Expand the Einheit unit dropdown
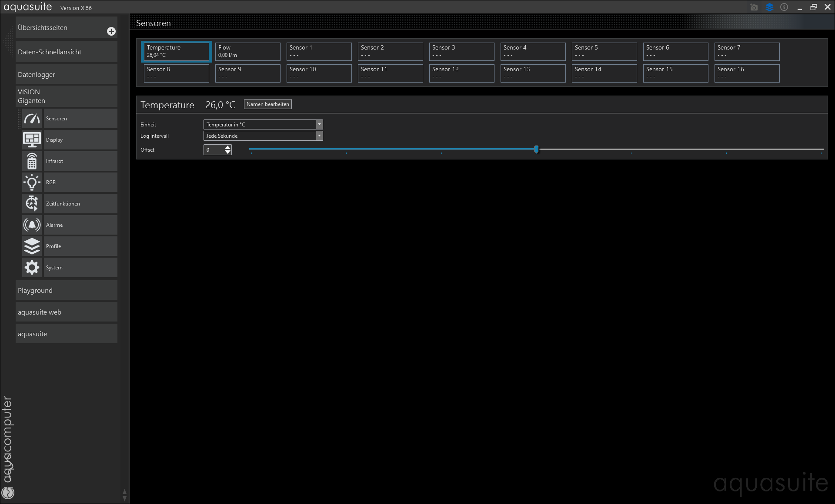This screenshot has width=835, height=504. [x=319, y=125]
